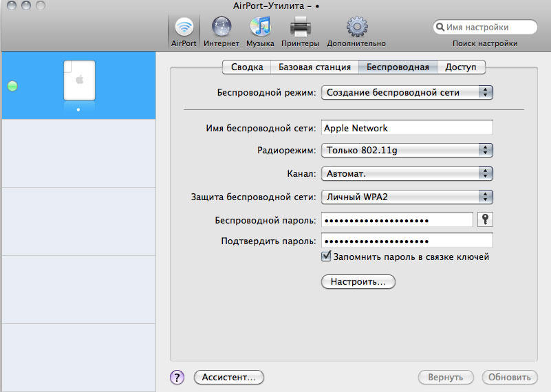Click the magnifier icon in search field
The height and width of the screenshot is (392, 551).
tap(440, 27)
